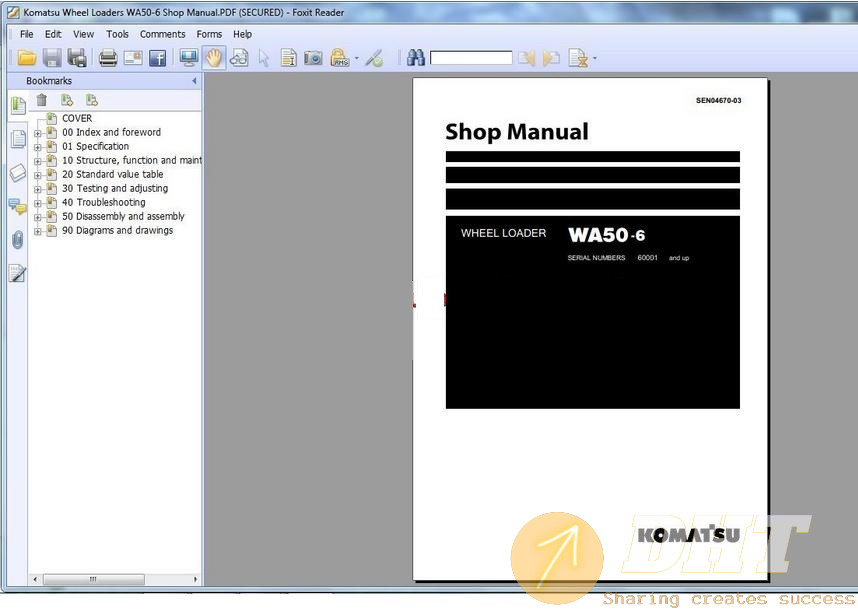Viewport: 858px width, 611px height.
Task: Expand the 00 Index and foreword bookmark
Action: [38, 133]
